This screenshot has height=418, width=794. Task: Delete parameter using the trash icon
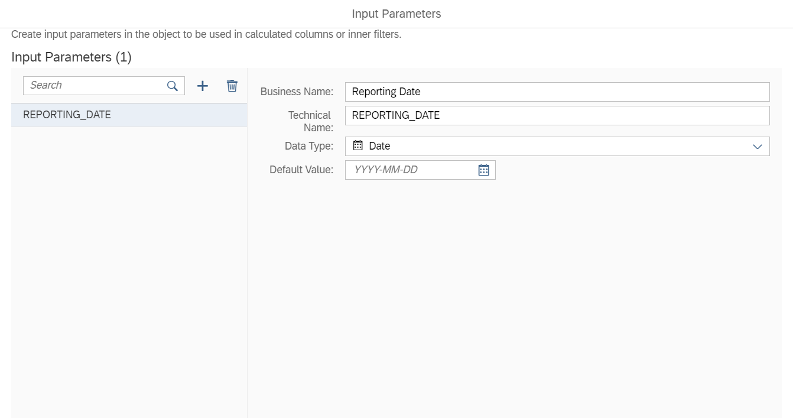click(232, 86)
